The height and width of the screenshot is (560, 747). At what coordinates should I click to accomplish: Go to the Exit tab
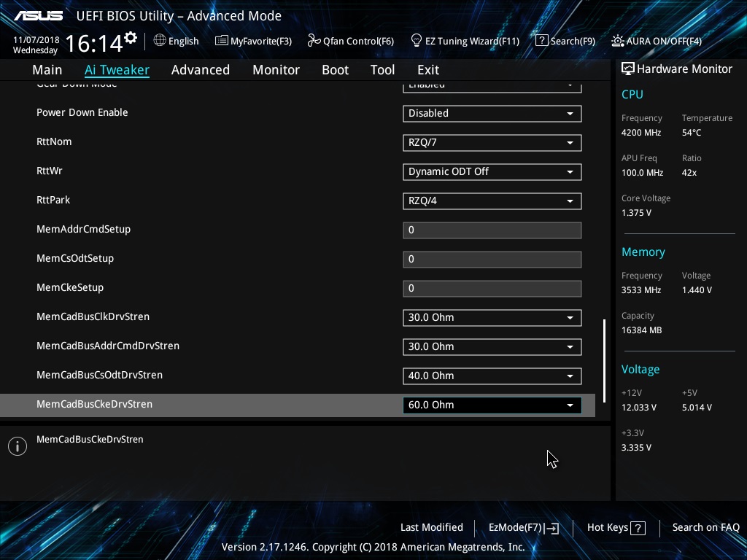(x=428, y=70)
